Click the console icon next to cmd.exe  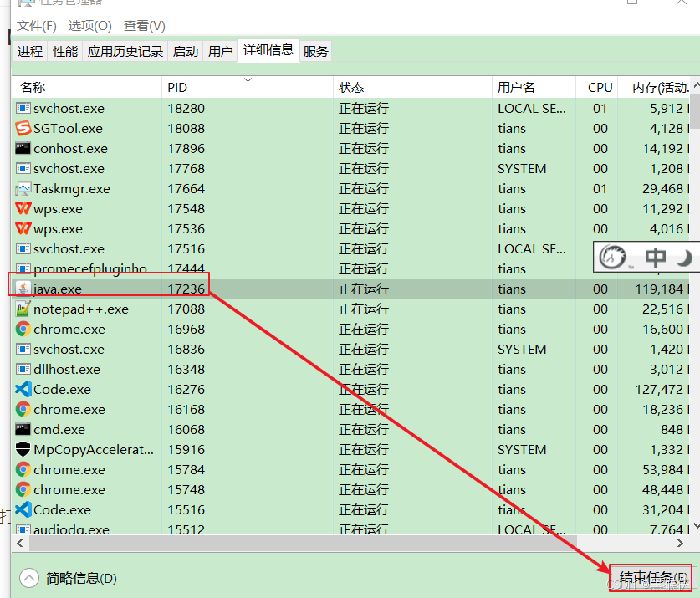21,429
